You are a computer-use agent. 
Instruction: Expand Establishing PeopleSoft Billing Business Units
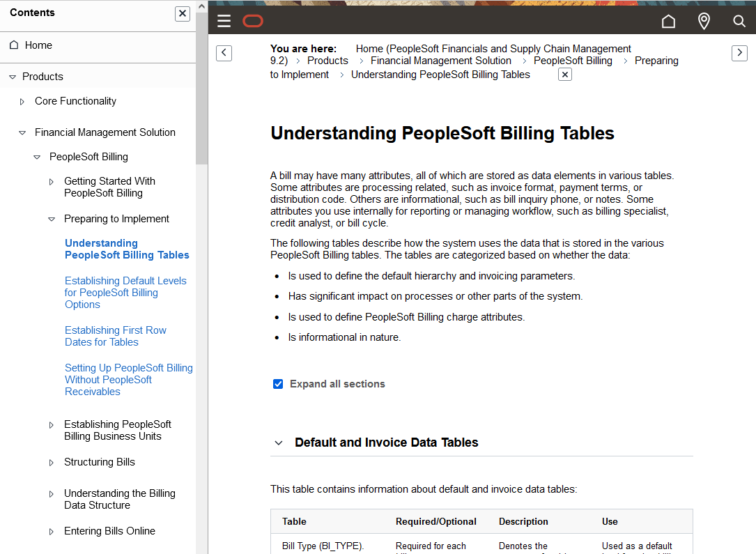(51, 425)
